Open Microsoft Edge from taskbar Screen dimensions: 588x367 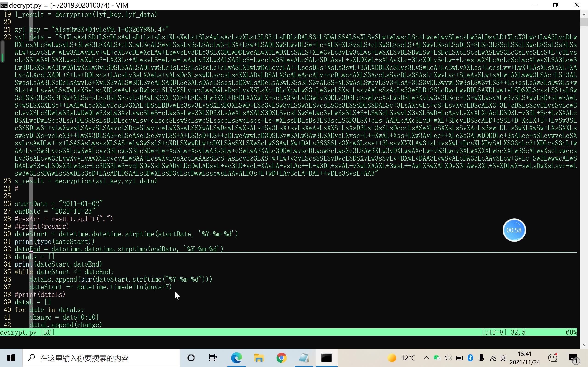(x=236, y=358)
